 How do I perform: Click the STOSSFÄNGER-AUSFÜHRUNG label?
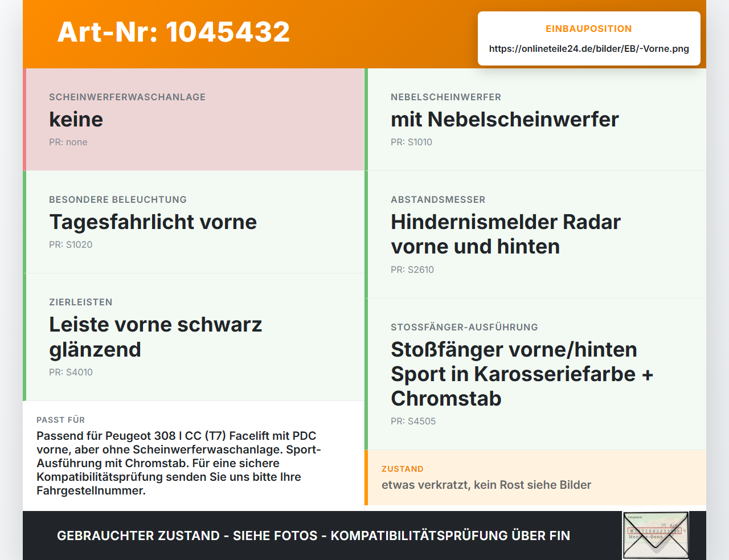(x=464, y=328)
